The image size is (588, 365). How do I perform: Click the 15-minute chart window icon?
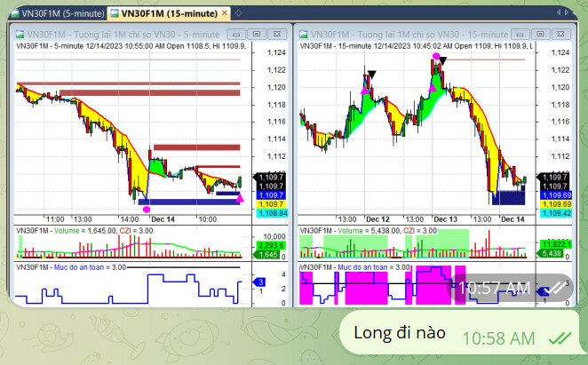[304, 35]
